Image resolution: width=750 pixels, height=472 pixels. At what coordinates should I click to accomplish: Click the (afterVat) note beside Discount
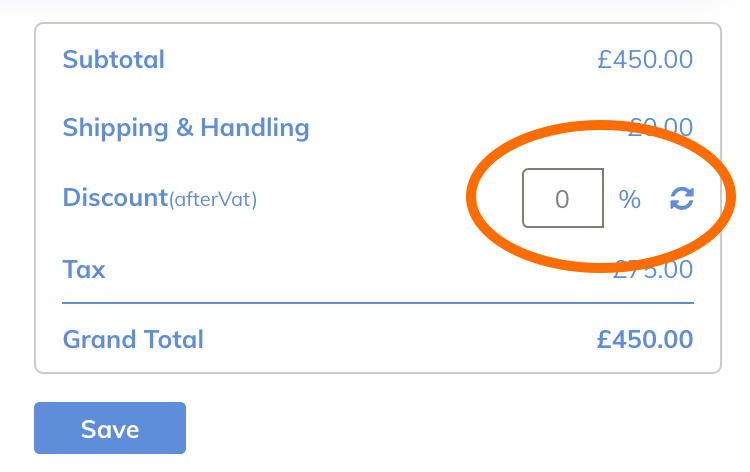212,200
